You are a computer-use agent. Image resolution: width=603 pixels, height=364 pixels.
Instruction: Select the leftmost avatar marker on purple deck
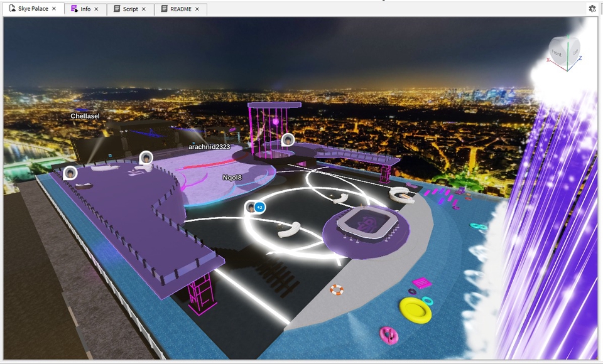[70, 173]
